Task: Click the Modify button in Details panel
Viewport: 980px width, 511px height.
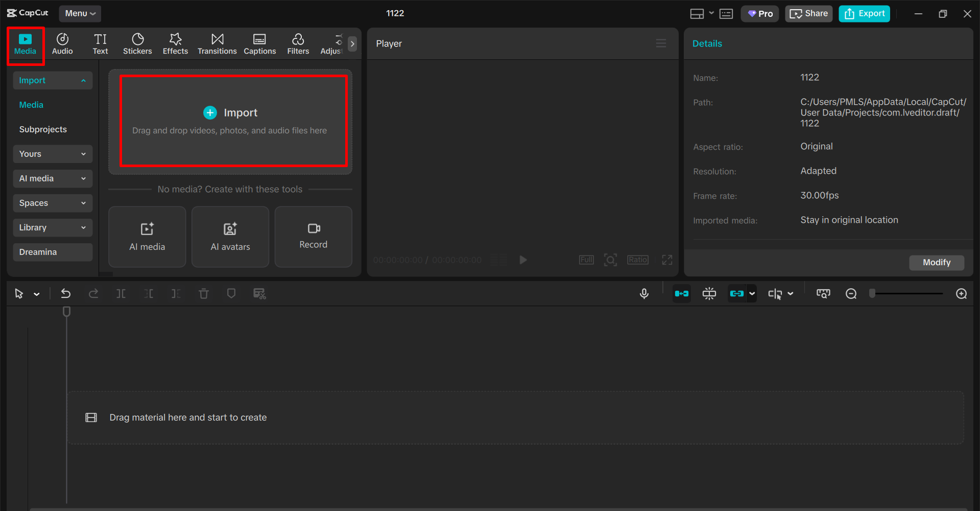Action: 936,262
